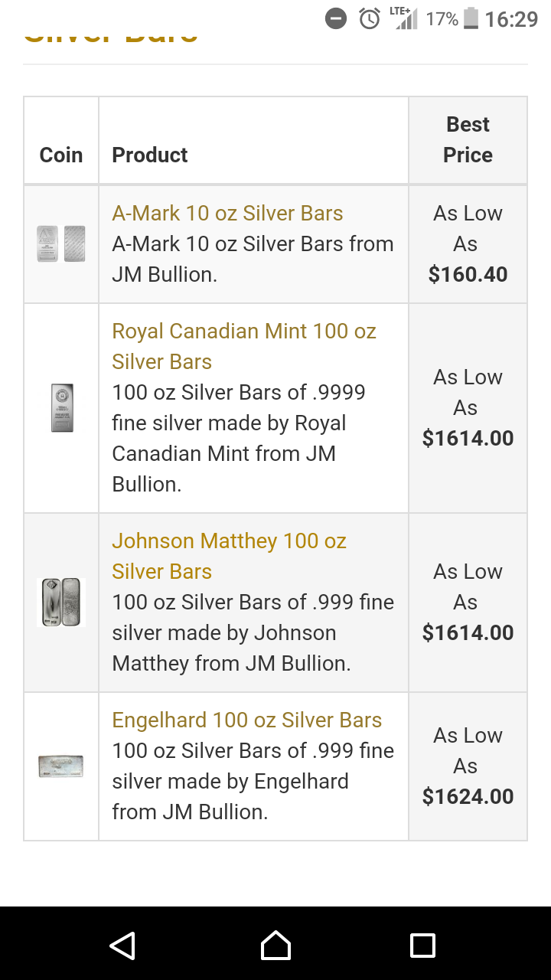Tap the do-not-disturb status bar icon
Screen dimensions: 551x980
[336, 18]
